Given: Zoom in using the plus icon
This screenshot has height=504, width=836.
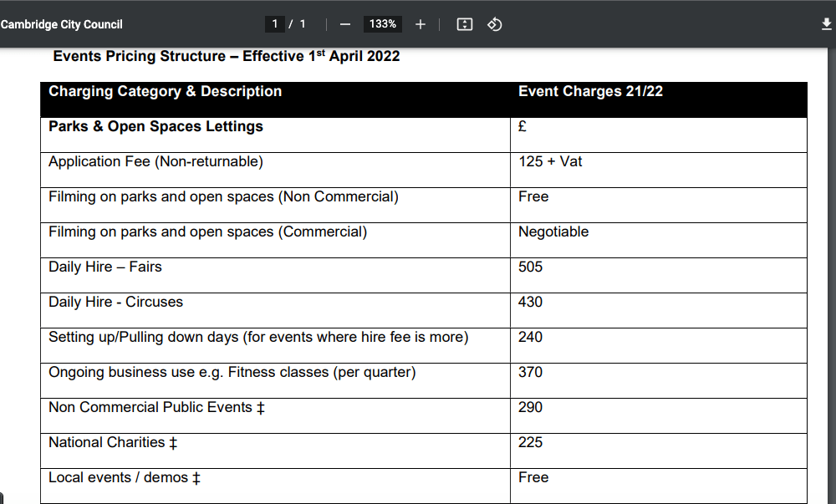Looking at the screenshot, I should pos(421,24).
